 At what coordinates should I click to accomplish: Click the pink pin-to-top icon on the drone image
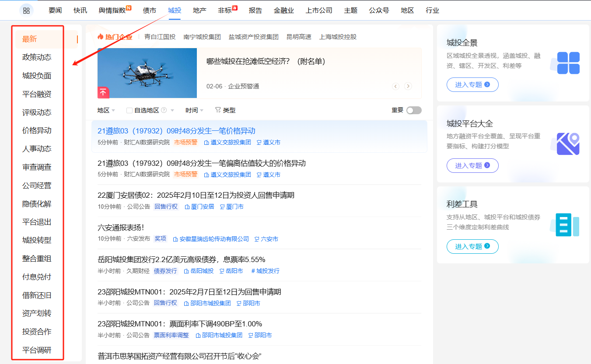[103, 92]
